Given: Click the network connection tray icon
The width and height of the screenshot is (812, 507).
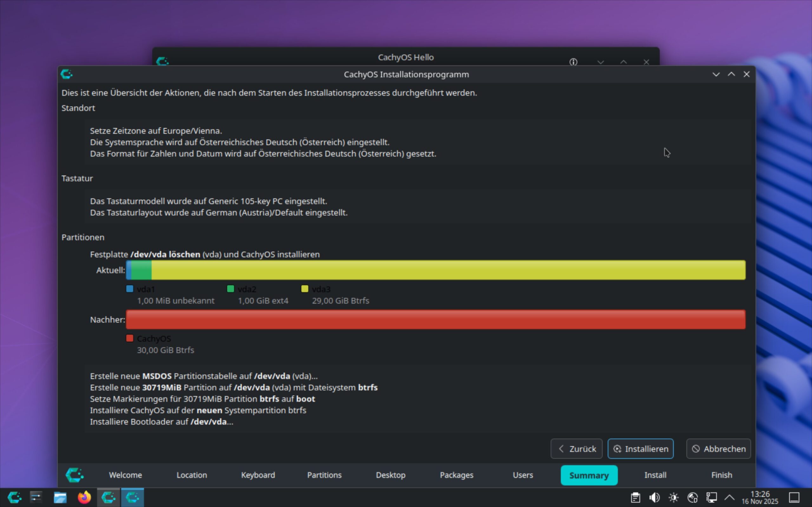Looking at the screenshot, I should click(711, 497).
